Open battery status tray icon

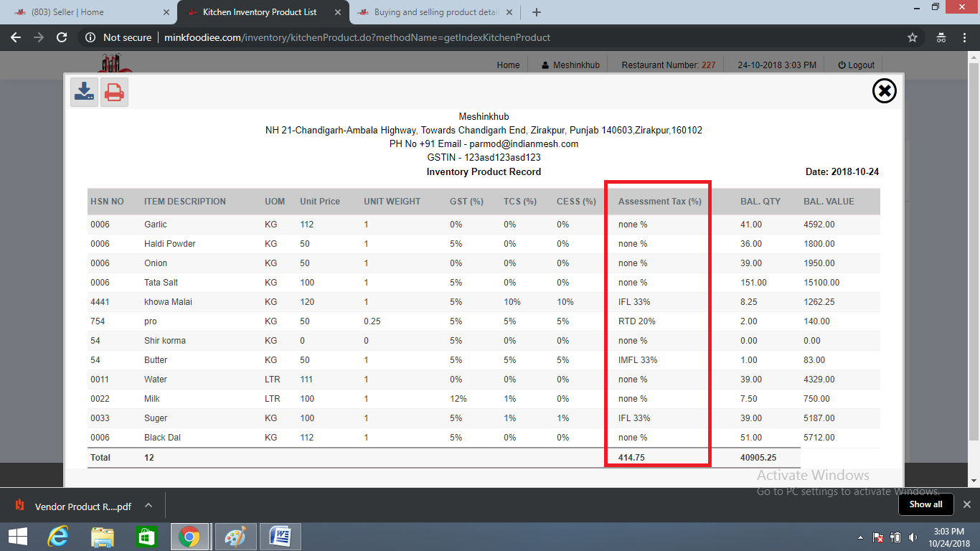pyautogui.click(x=895, y=537)
